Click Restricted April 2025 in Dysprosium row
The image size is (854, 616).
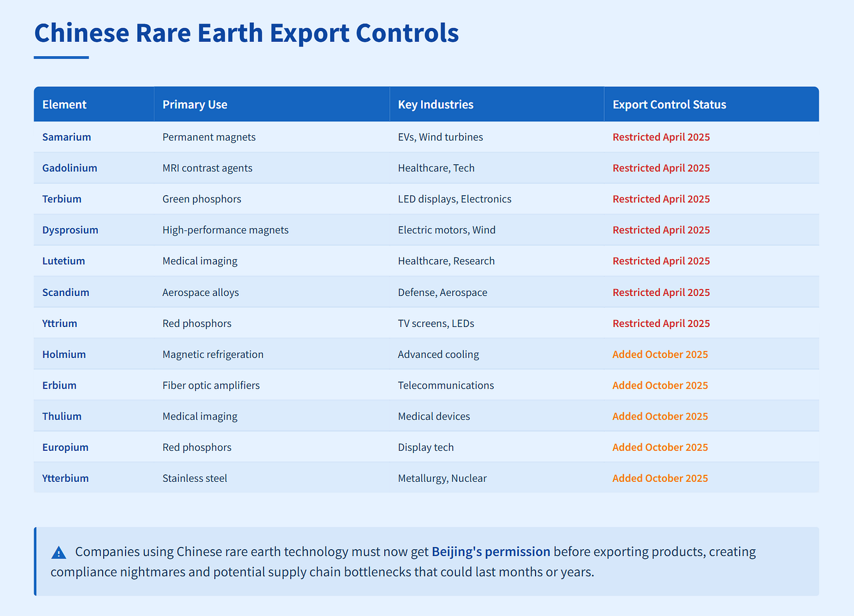pyautogui.click(x=661, y=230)
